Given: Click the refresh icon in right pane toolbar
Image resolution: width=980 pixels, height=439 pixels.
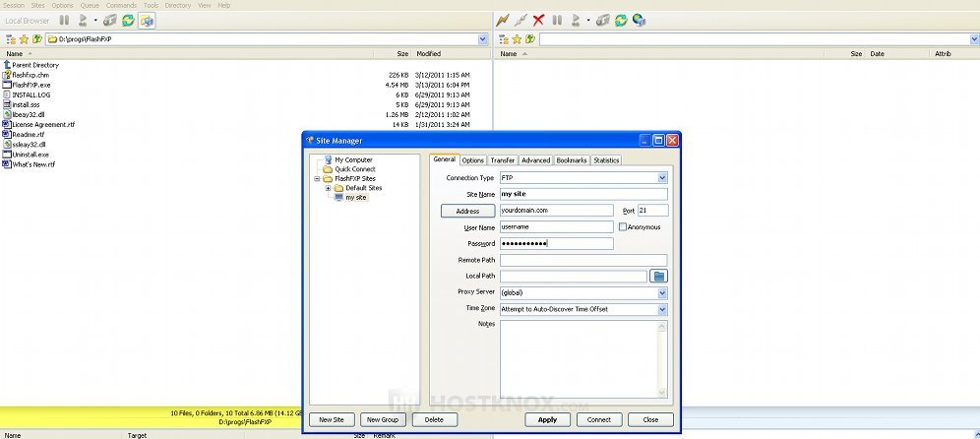Looking at the screenshot, I should [x=621, y=21].
